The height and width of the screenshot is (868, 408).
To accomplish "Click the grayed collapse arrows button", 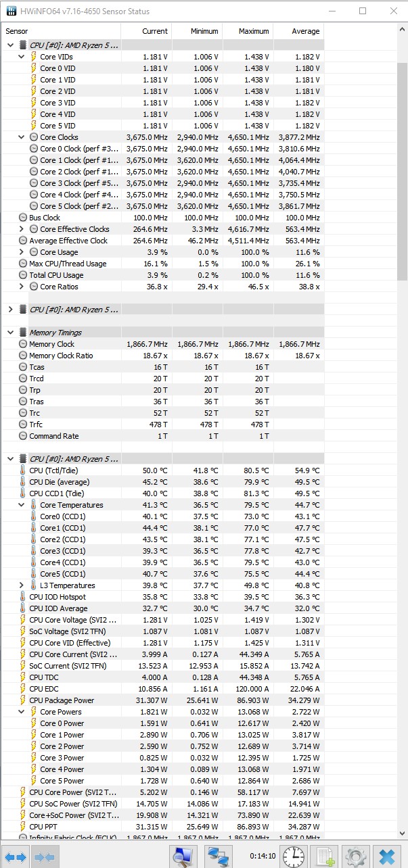I will pyautogui.click(x=45, y=857).
